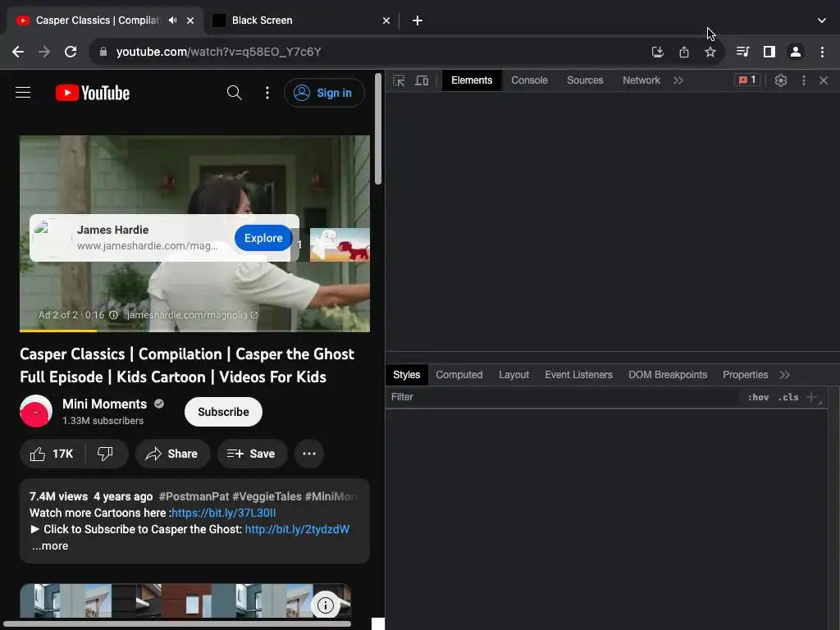Share this page from address bar

683,52
